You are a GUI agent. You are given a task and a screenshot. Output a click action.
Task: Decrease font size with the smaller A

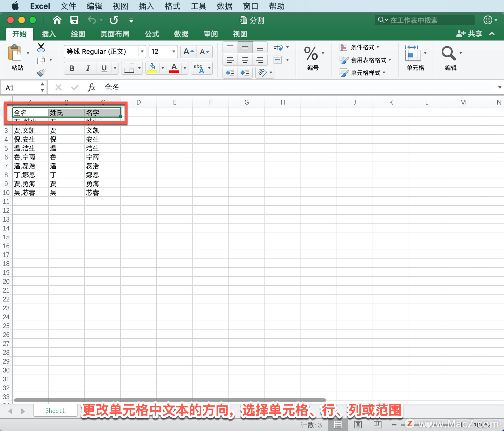205,52
